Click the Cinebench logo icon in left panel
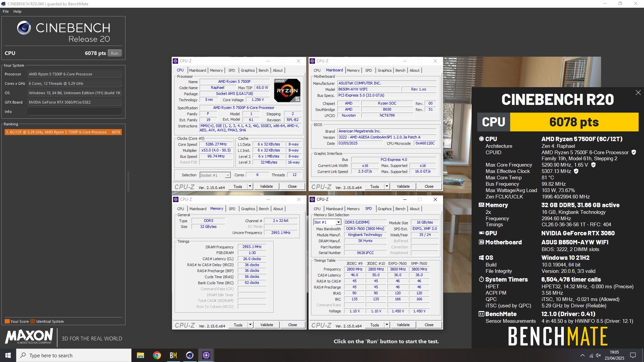 coord(24,28)
